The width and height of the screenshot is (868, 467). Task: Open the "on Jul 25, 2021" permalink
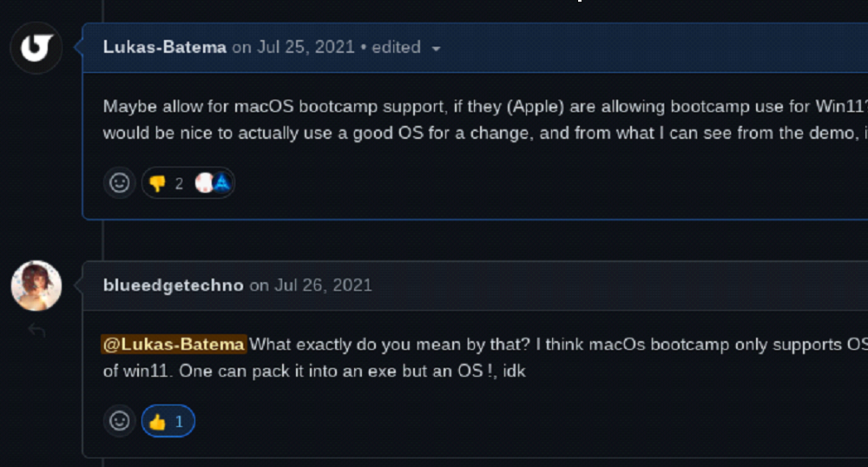[x=294, y=47]
